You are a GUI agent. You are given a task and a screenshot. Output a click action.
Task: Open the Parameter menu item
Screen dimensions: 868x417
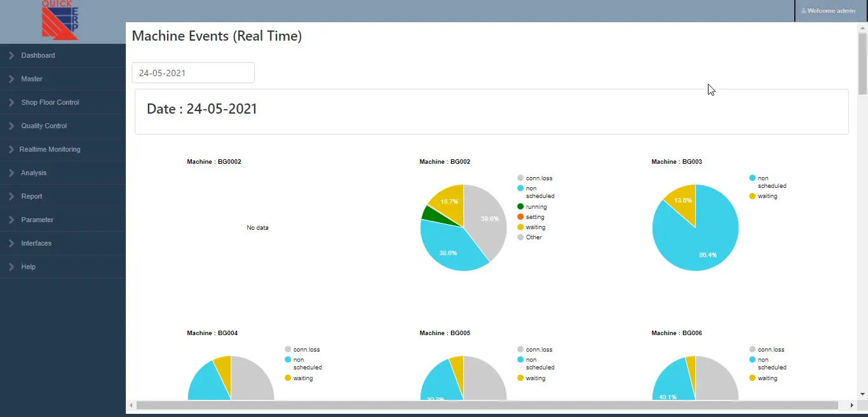click(63, 220)
